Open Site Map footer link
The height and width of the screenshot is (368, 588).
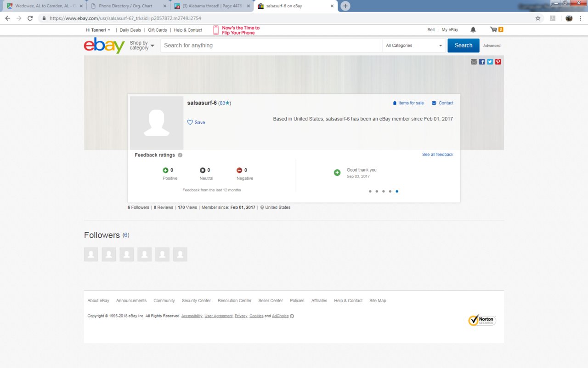coord(378,301)
